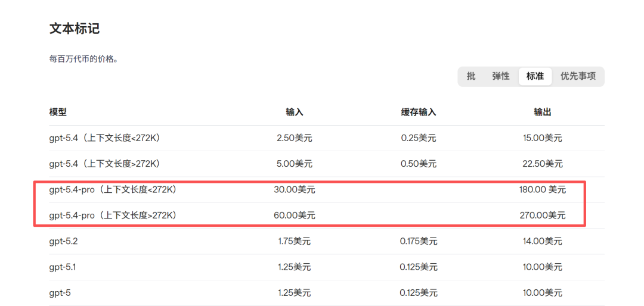The height and width of the screenshot is (306, 644).
Task: Click the 1.75美元 input price
Action: pyautogui.click(x=295, y=241)
